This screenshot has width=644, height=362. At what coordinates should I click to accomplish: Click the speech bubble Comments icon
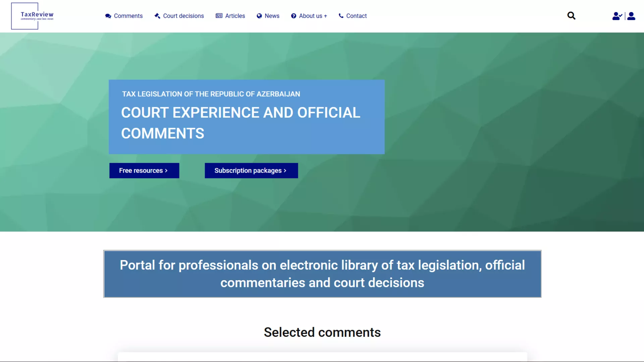point(108,16)
